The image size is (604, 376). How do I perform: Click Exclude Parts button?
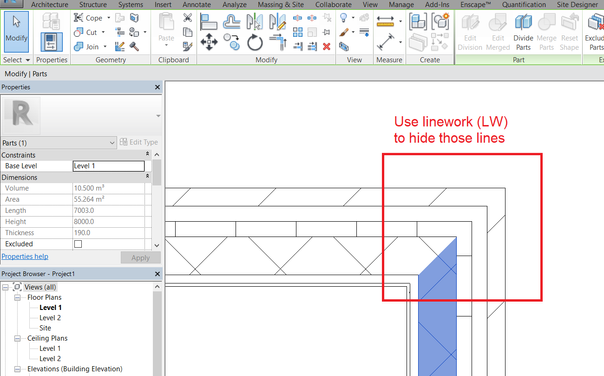coord(595,32)
